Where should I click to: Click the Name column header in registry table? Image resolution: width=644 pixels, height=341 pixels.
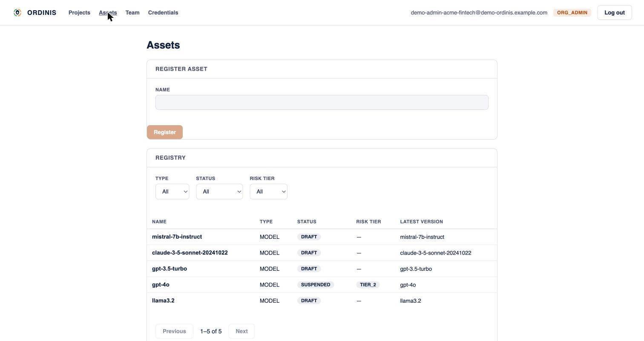click(x=159, y=222)
